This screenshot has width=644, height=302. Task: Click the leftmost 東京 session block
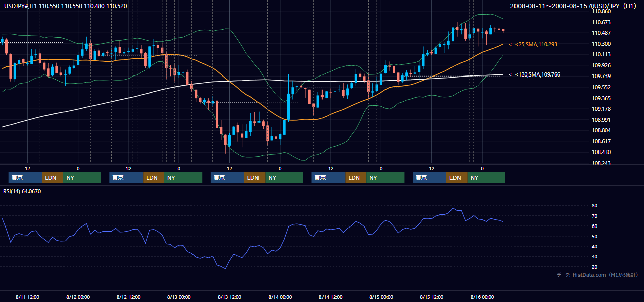(x=25, y=178)
